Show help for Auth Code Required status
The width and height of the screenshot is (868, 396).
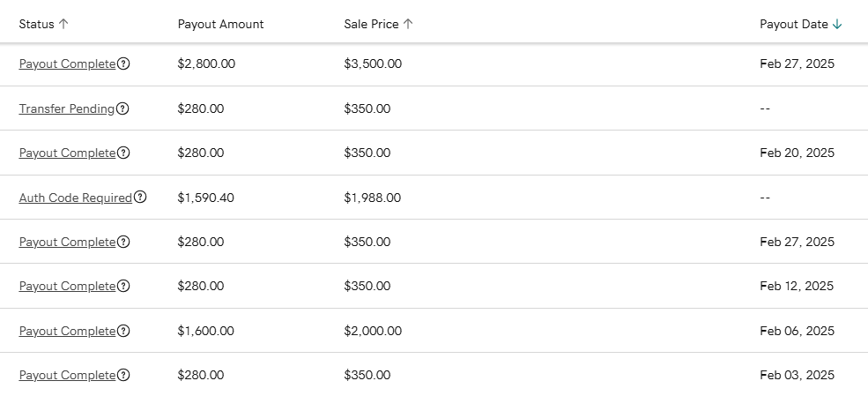pos(140,198)
